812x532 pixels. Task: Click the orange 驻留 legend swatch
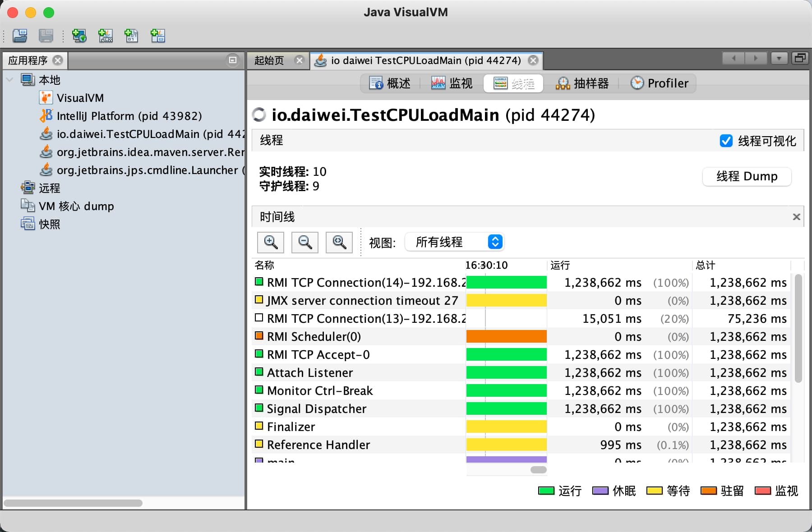point(709,491)
